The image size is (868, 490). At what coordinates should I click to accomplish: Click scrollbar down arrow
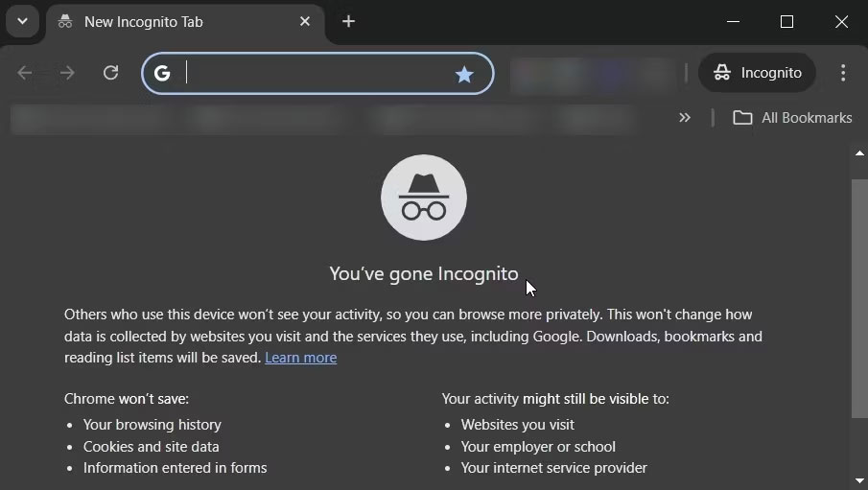pyautogui.click(x=859, y=480)
